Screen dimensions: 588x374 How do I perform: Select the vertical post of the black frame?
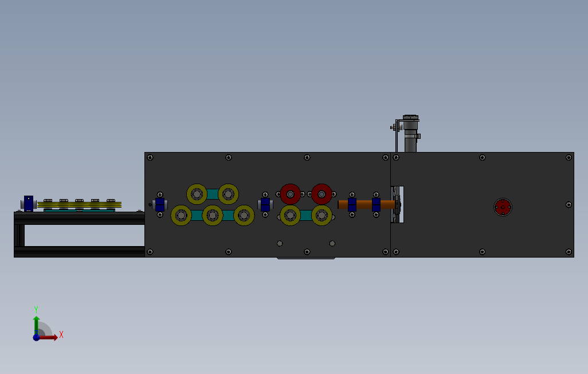pos(19,235)
